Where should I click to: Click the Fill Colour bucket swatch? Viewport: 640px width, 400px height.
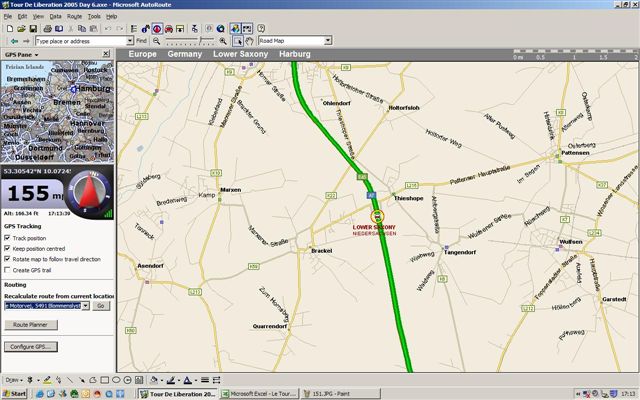pyautogui.click(x=154, y=380)
